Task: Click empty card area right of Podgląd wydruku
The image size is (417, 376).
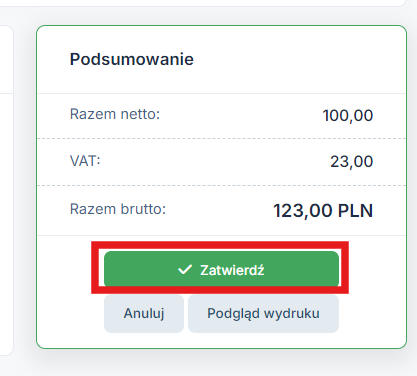Action: pos(372,313)
